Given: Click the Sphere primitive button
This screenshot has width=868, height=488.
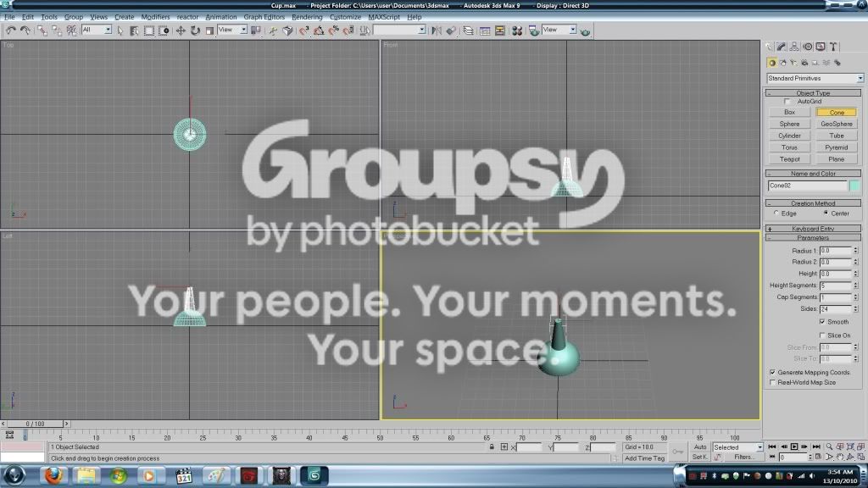Looking at the screenshot, I should (789, 124).
